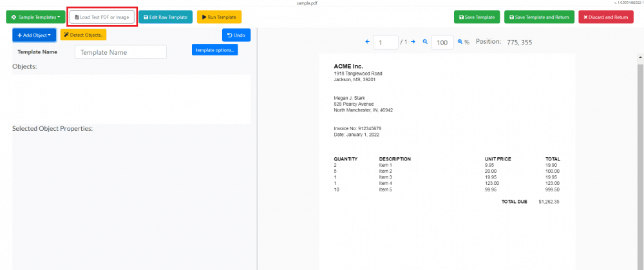Image resolution: width=644 pixels, height=270 pixels.
Task: Open the Sample Templates dropdown
Action: click(x=35, y=17)
